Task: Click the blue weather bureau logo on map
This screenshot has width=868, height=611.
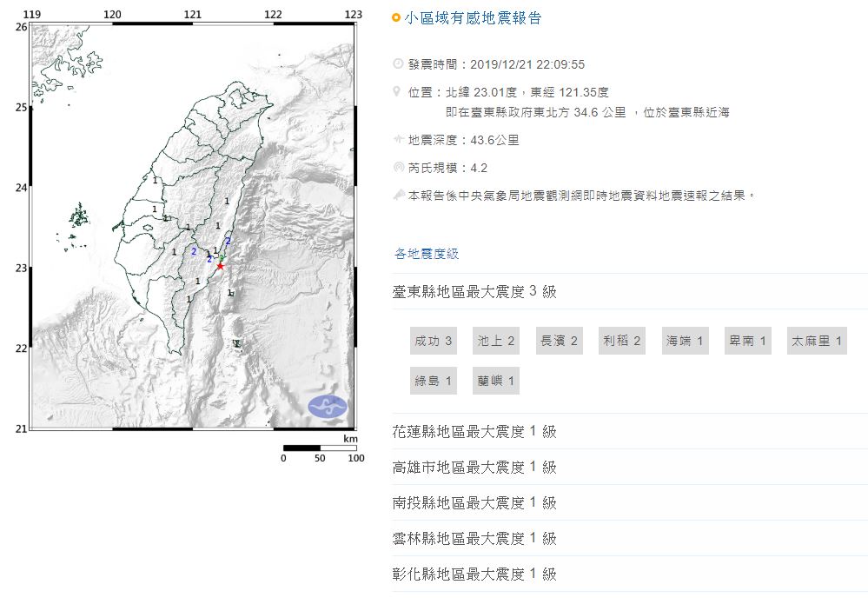Action: pyautogui.click(x=328, y=406)
